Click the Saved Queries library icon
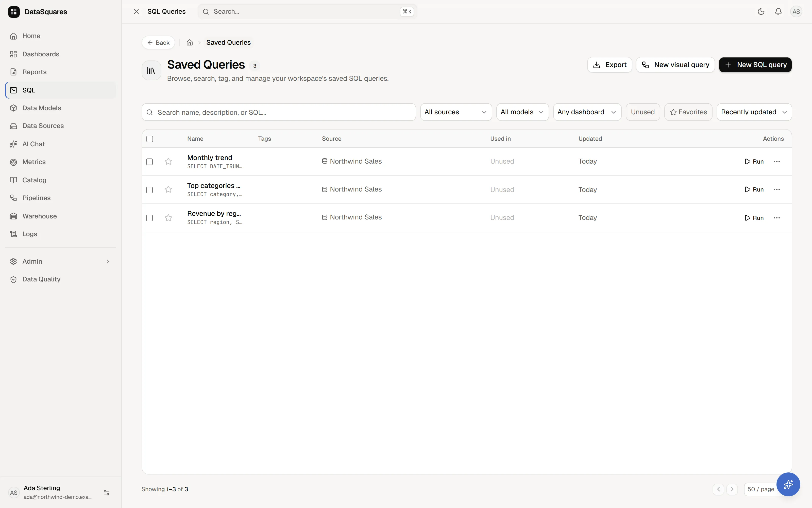The width and height of the screenshot is (812, 508). coord(151,71)
